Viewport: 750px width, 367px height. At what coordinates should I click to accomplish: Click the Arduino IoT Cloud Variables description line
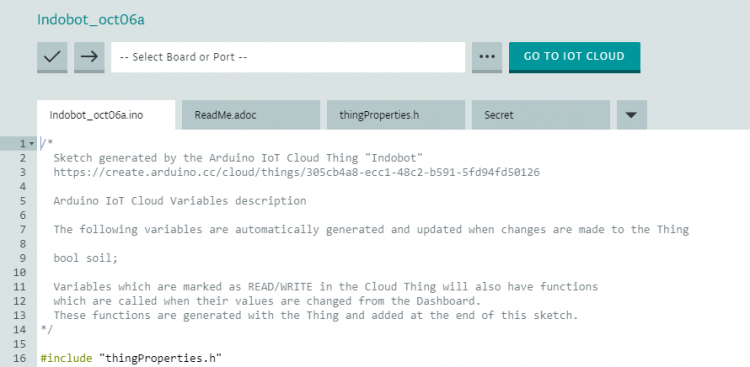coord(180,201)
